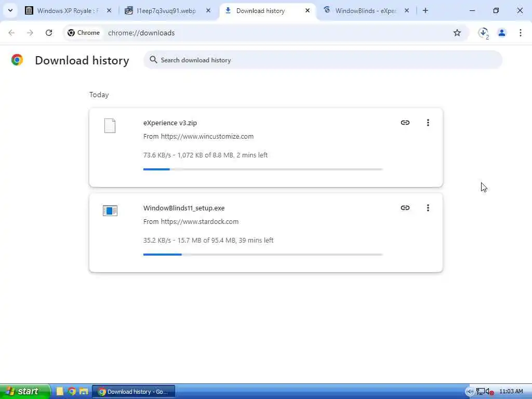Close the Windows XP Royale tab
The width and height of the screenshot is (532, 399).
pos(109,11)
